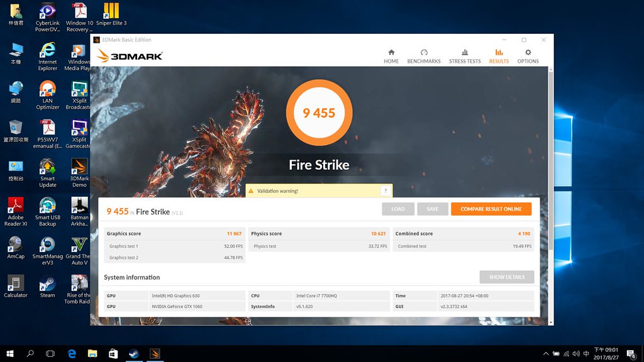Open Calculator desktop icon
Viewport: 644px width, 362px height.
[16, 287]
